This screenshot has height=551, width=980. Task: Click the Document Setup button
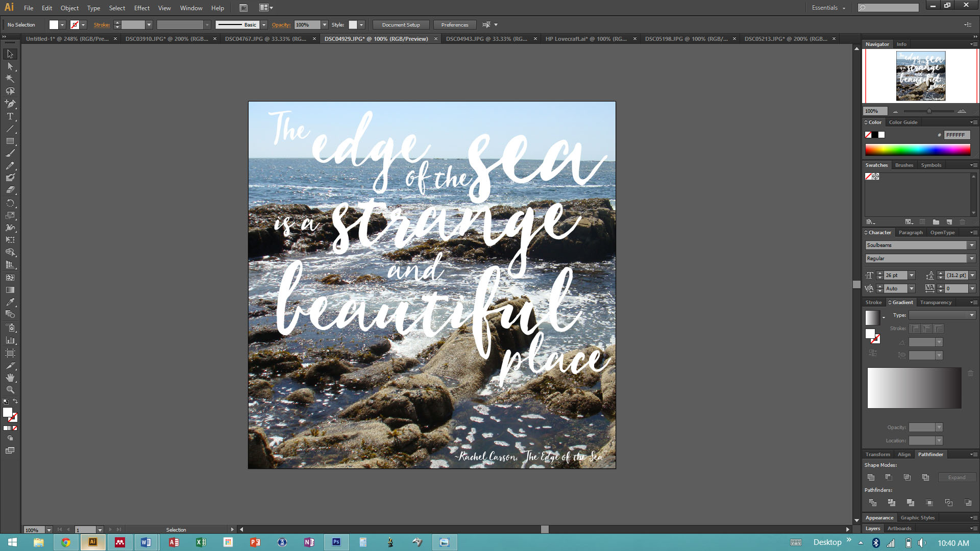click(401, 25)
